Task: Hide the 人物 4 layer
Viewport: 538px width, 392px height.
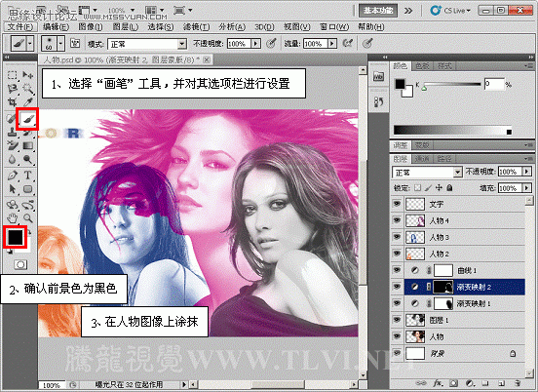Action: [397, 220]
